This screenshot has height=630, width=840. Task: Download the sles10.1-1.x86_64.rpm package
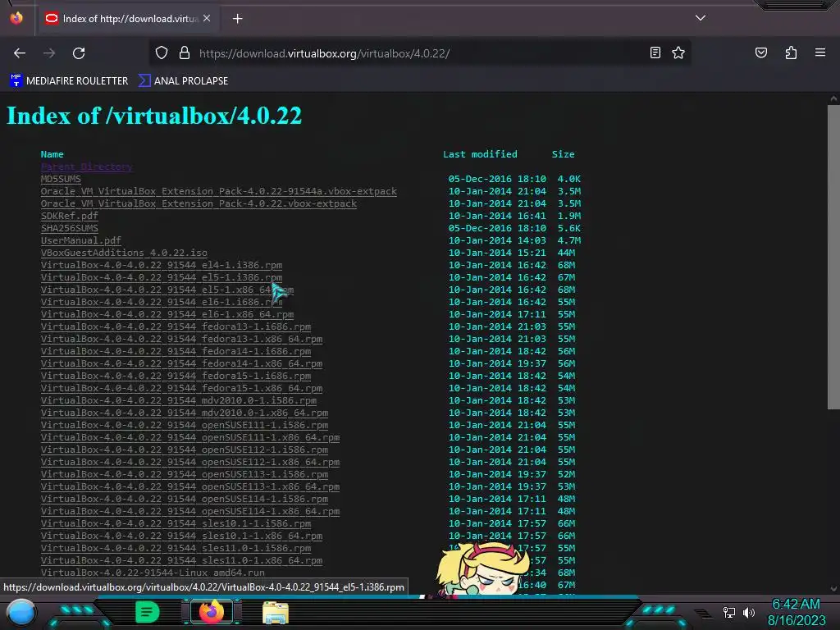[181, 536]
